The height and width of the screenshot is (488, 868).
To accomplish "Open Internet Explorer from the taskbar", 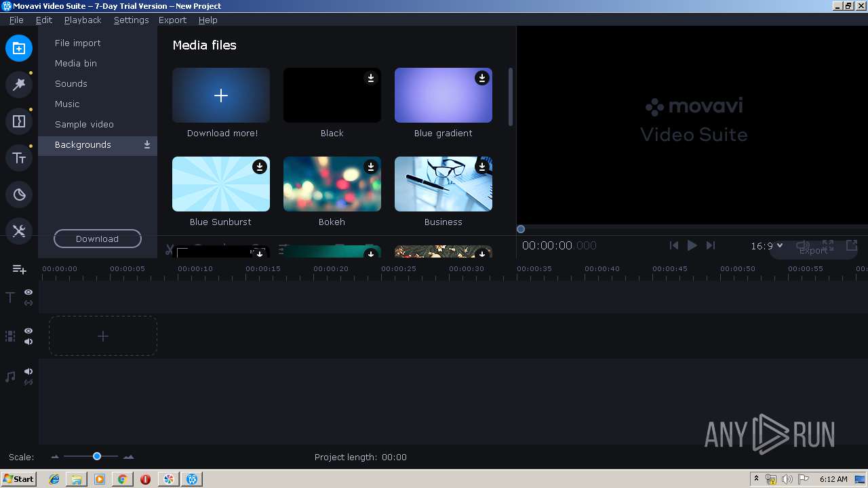I will pos(54,479).
